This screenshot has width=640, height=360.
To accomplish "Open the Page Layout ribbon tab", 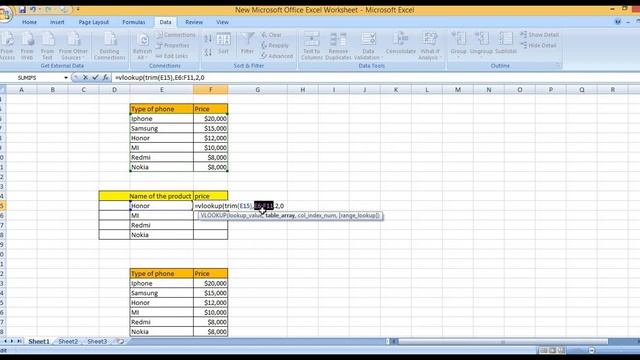I will point(93,22).
